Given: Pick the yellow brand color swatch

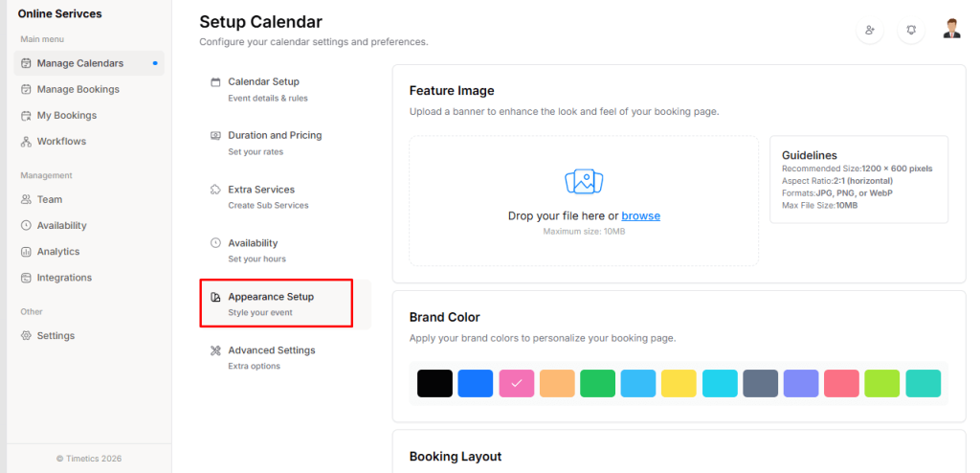Looking at the screenshot, I should click(679, 383).
